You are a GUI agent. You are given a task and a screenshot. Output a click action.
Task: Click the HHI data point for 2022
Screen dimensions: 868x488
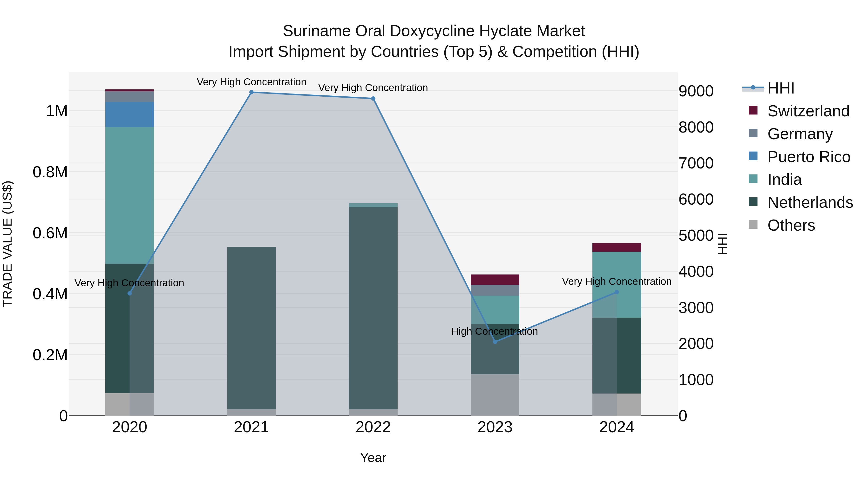[373, 99]
